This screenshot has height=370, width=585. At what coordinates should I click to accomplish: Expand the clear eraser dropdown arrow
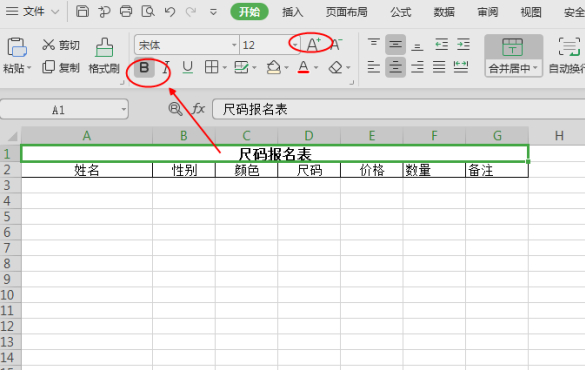348,68
